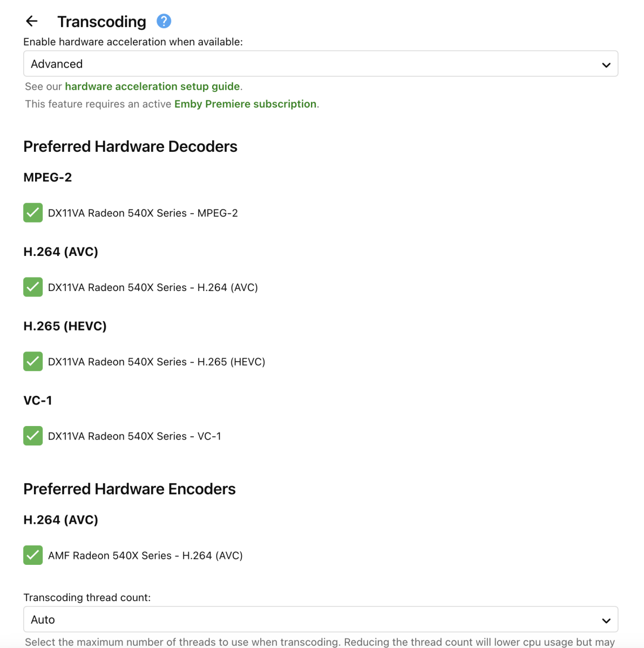644x648 pixels.
Task: Click the AMF Radeon 540X encoder label
Action: click(x=145, y=555)
